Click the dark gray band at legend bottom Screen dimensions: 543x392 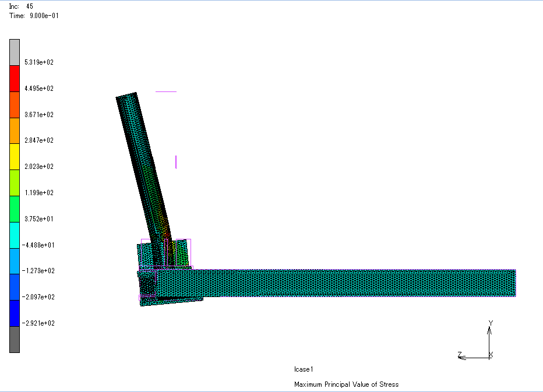coord(15,340)
